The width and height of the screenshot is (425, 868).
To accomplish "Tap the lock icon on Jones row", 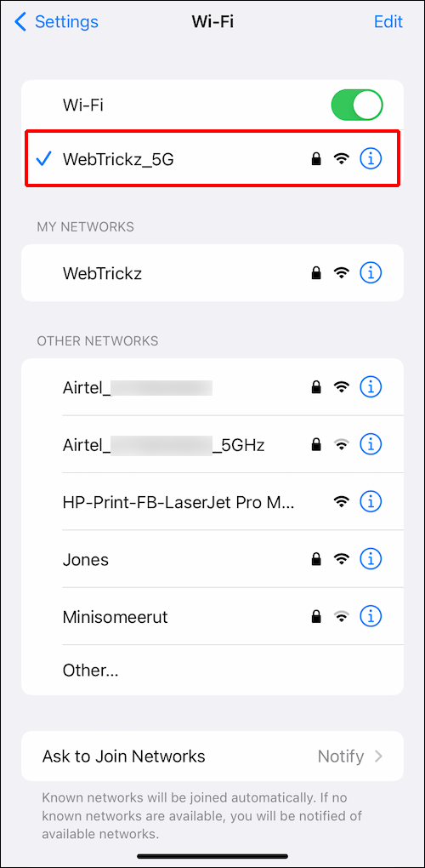I will (x=315, y=558).
